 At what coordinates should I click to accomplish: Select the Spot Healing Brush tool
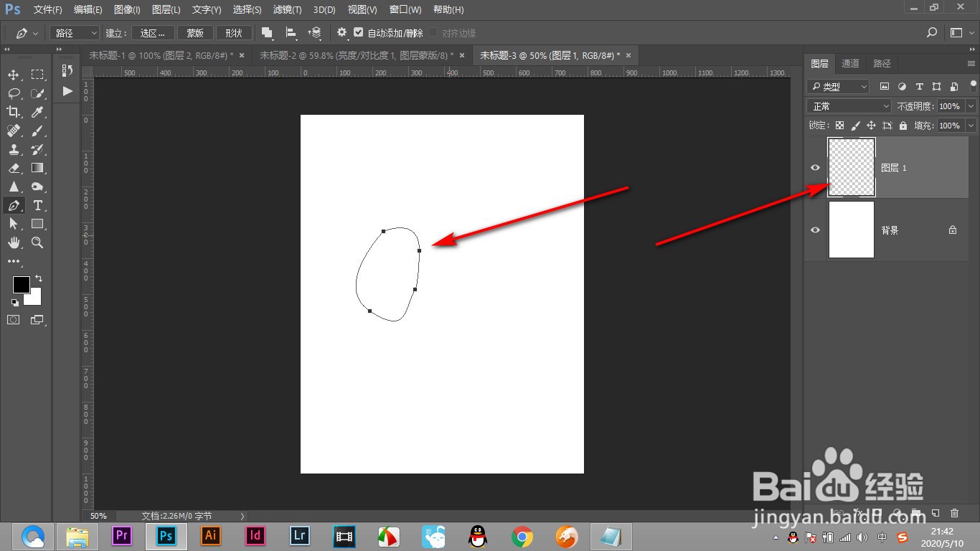(14, 131)
